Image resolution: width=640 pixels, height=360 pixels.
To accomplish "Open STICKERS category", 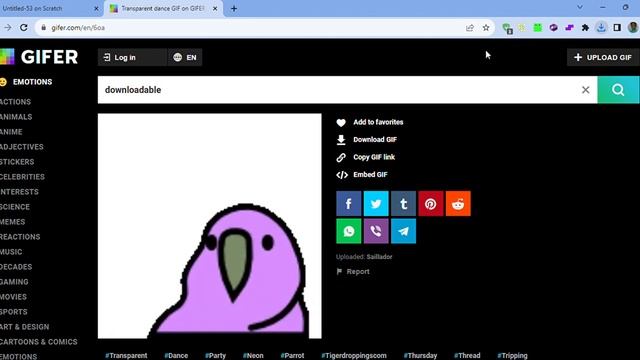I will (17, 162).
